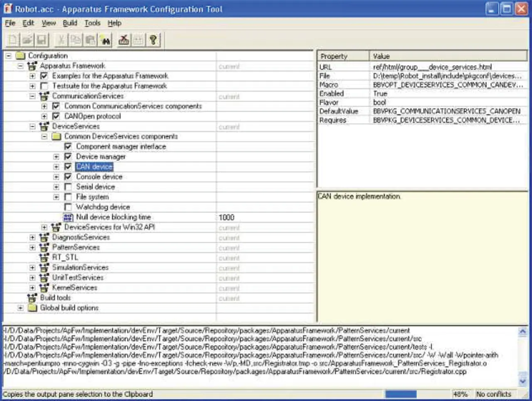This screenshot has width=532, height=401.
Task: Click the Null device blocking time value 1000
Action: point(227,217)
